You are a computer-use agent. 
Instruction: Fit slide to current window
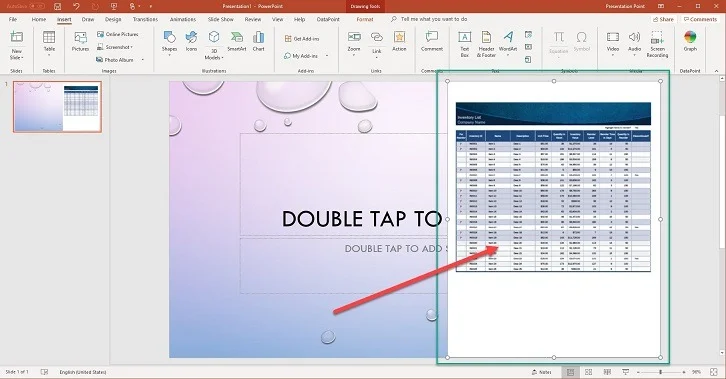(x=714, y=372)
